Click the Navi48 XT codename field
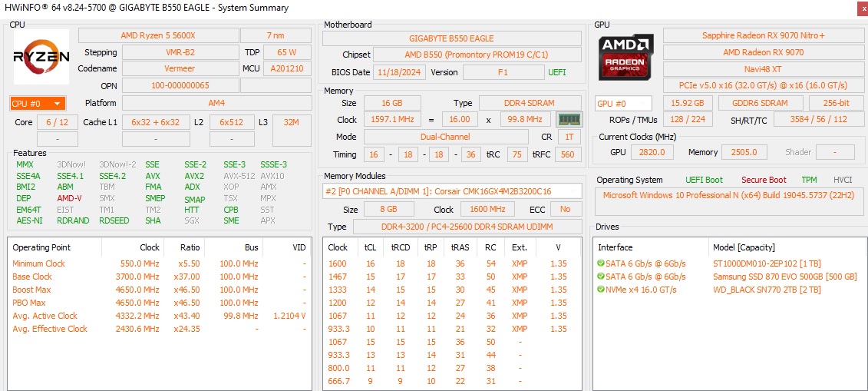Image resolution: width=868 pixels, height=391 pixels. [764, 69]
